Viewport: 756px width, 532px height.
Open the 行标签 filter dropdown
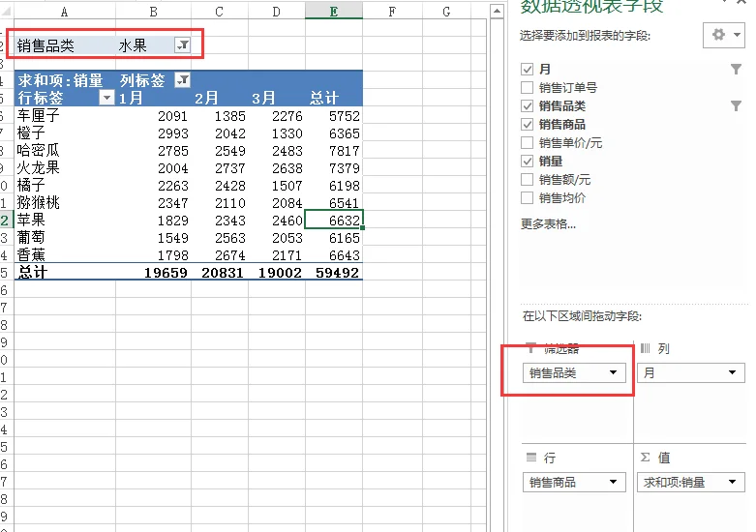[x=106, y=98]
